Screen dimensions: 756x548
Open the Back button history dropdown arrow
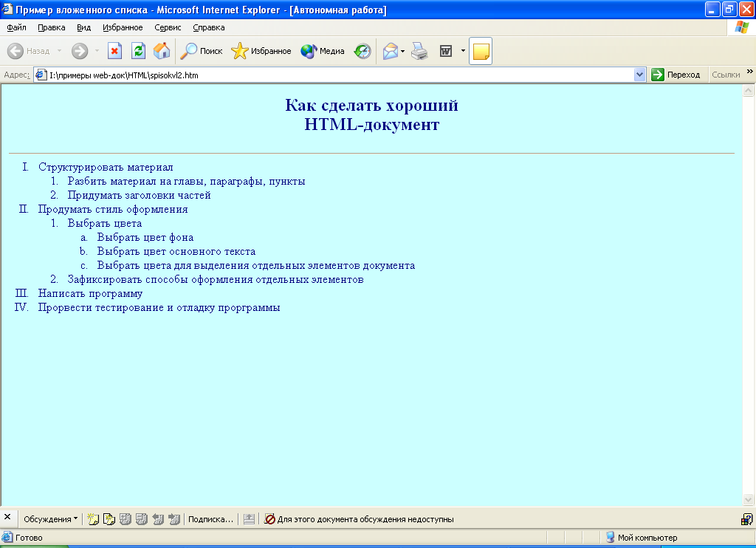59,51
